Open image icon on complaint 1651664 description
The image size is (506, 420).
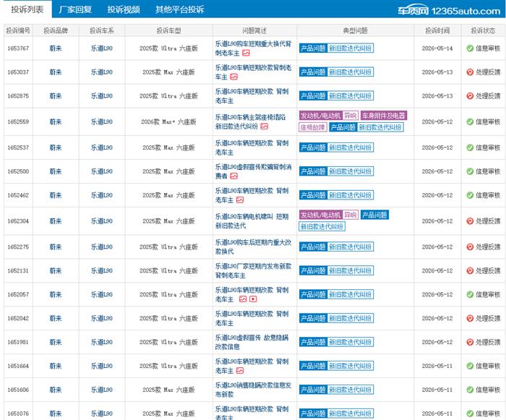(240, 371)
